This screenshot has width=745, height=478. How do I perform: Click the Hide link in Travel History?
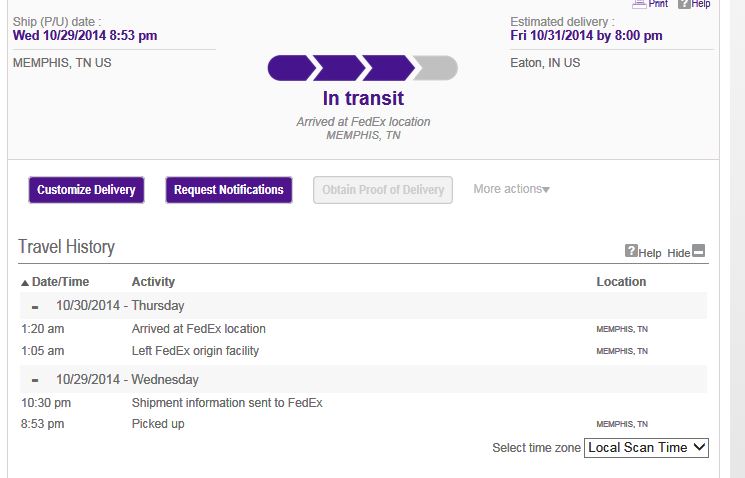[678, 253]
